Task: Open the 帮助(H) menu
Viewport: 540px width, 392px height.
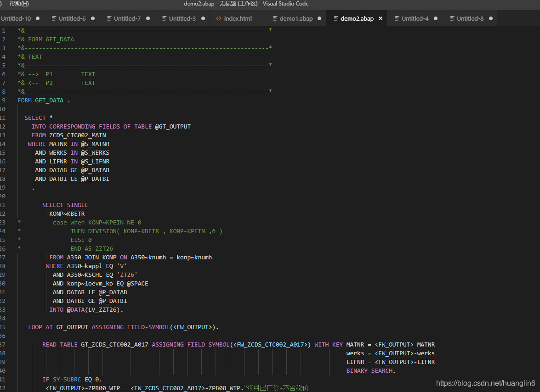Action: (19, 4)
